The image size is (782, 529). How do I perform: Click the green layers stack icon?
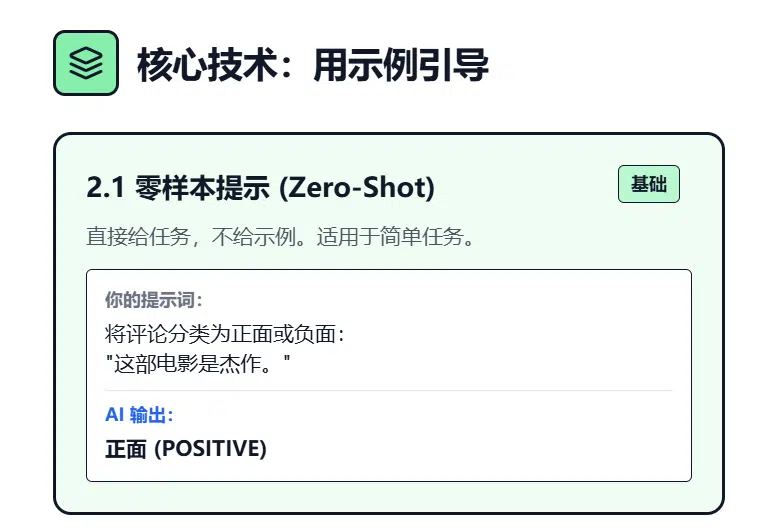86,63
